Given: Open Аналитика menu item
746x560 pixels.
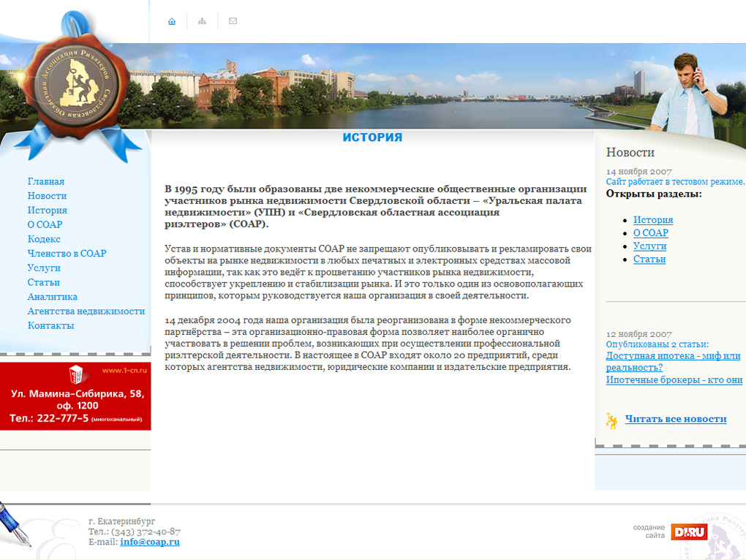Looking at the screenshot, I should click(53, 297).
